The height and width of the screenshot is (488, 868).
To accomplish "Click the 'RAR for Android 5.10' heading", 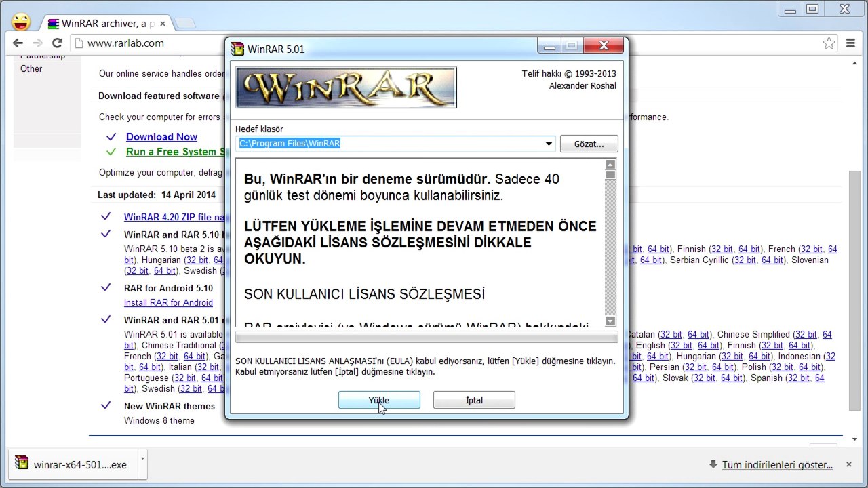I will coord(168,289).
